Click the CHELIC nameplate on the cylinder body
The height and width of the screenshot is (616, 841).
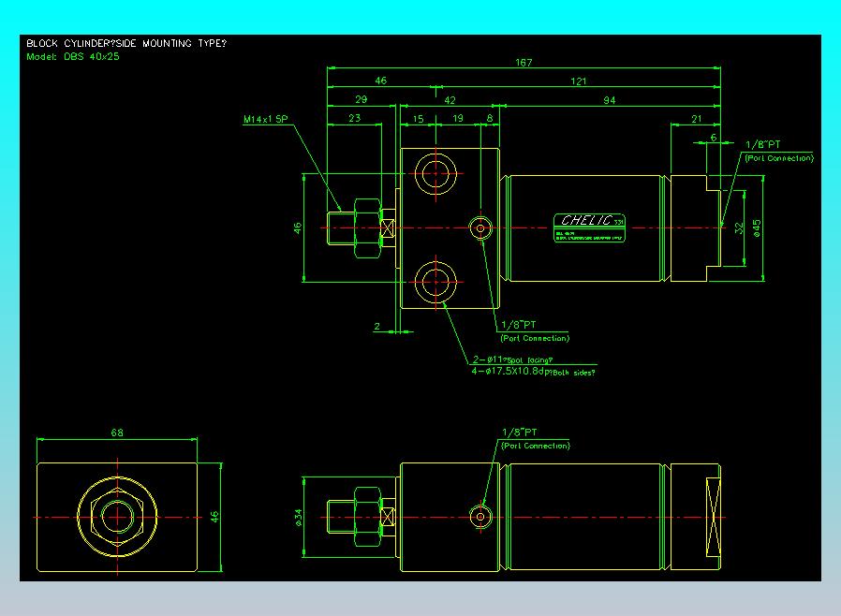pyautogui.click(x=589, y=227)
